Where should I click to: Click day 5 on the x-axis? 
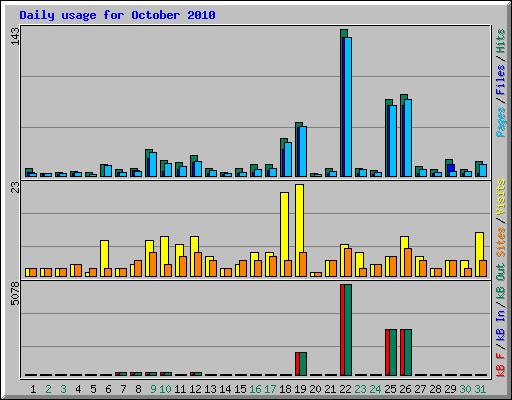93,389
